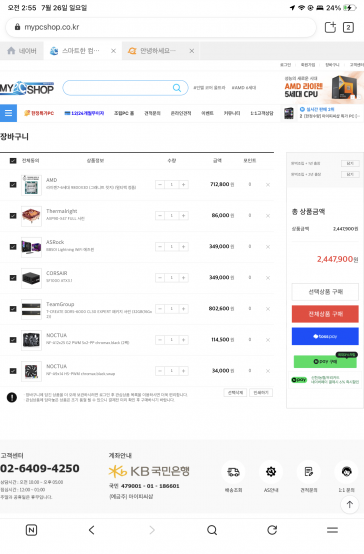Pay with the green Naver pay 구매 button
The image size is (364, 554).
(x=325, y=361)
